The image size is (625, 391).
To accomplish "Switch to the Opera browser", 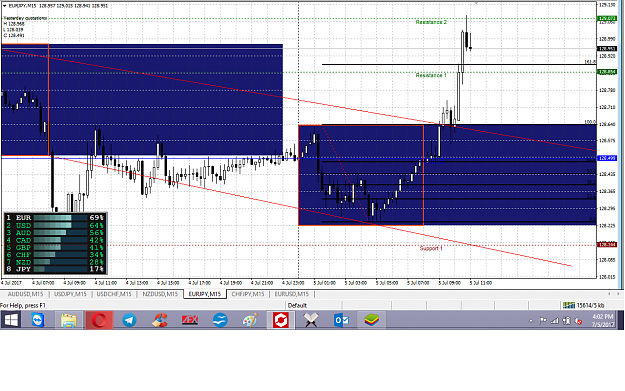I will [x=99, y=320].
